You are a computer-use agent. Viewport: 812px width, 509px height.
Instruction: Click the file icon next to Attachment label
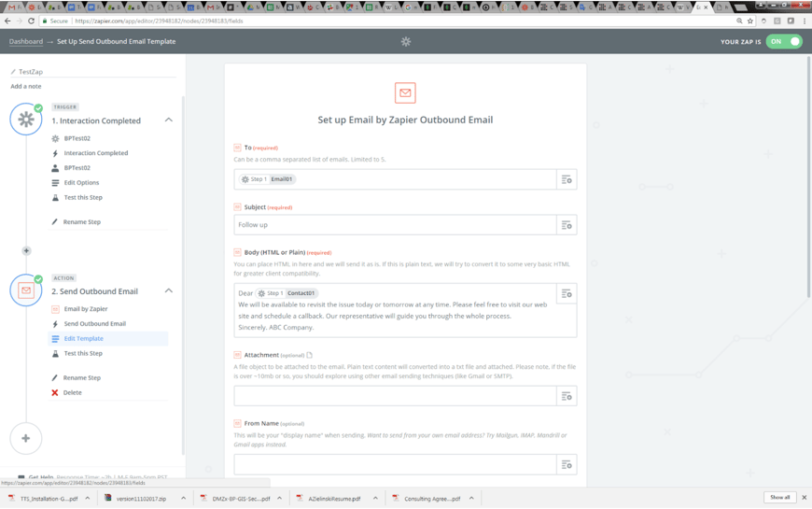310,355
